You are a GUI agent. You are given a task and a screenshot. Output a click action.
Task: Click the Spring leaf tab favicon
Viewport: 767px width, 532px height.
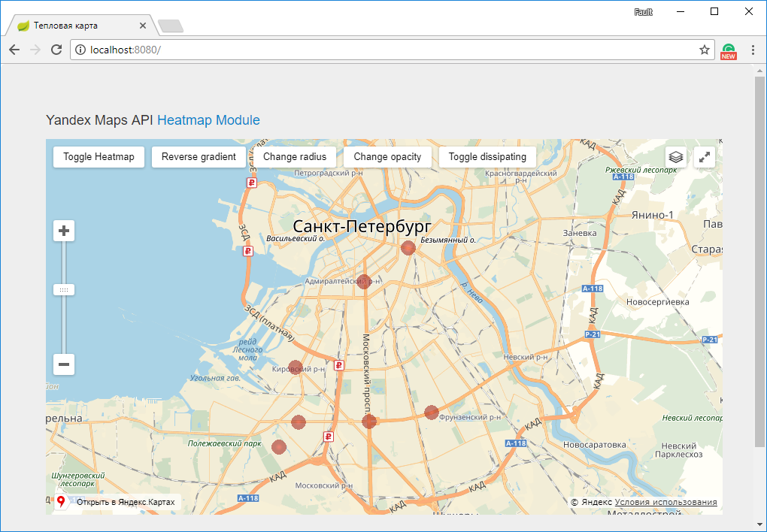point(23,26)
